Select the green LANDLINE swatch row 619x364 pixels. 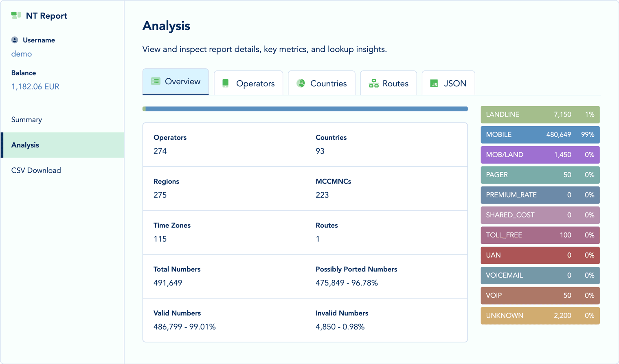click(540, 115)
